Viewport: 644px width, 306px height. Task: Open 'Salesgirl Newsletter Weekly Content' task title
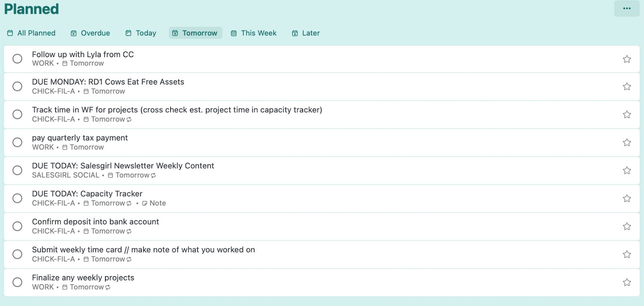(123, 166)
